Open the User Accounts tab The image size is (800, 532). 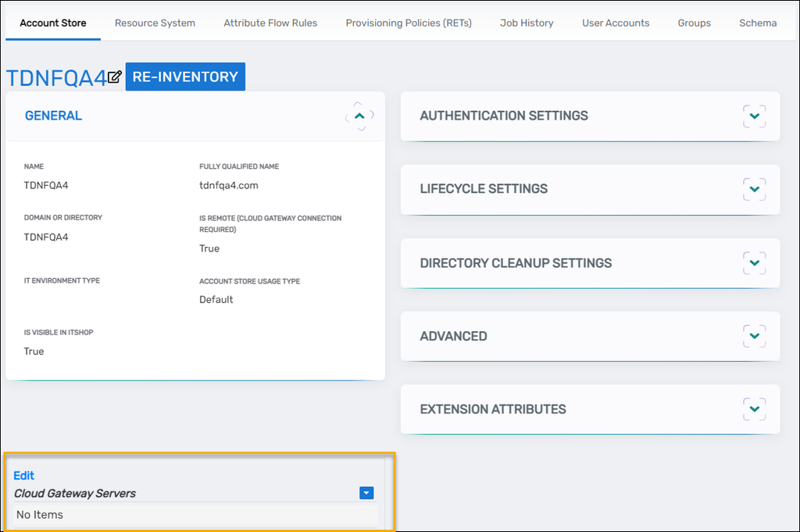[x=616, y=23]
